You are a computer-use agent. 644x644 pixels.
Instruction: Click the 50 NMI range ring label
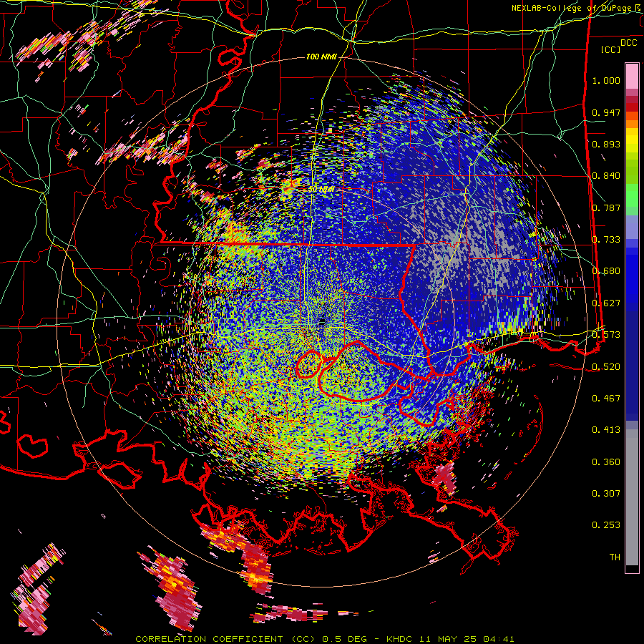pyautogui.click(x=321, y=190)
